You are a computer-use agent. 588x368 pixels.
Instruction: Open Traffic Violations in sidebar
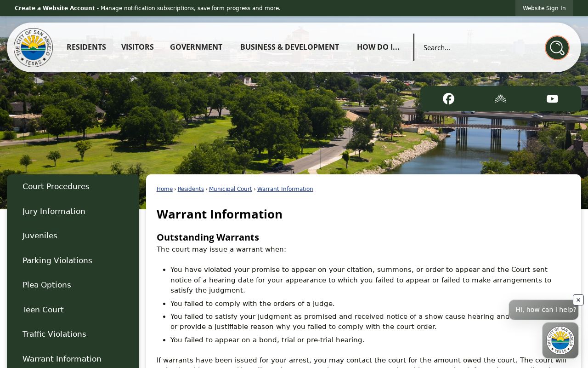pyautogui.click(x=73, y=334)
